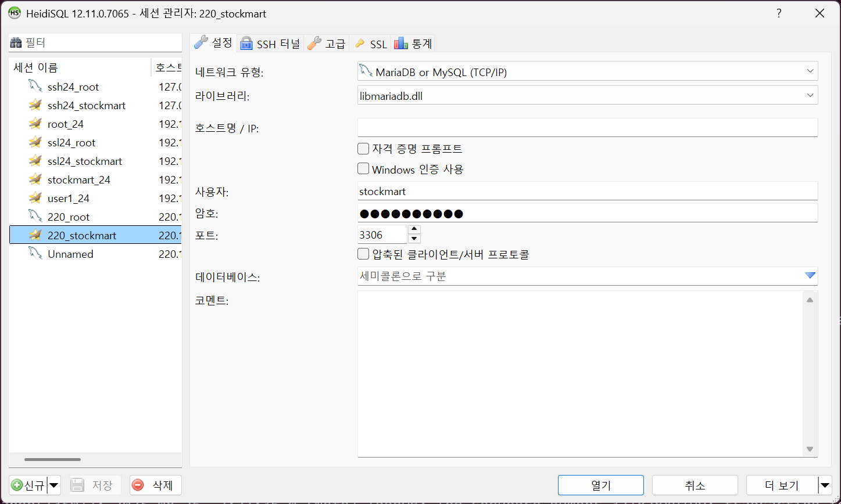Screen dimensions: 841x504
Task: Click the red 삭제 delete icon
Action: 138,485
